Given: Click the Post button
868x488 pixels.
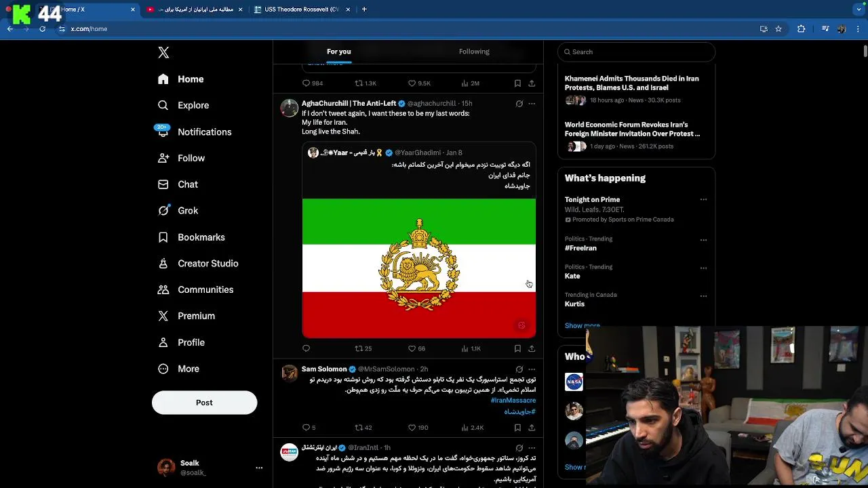Looking at the screenshot, I should [204, 403].
